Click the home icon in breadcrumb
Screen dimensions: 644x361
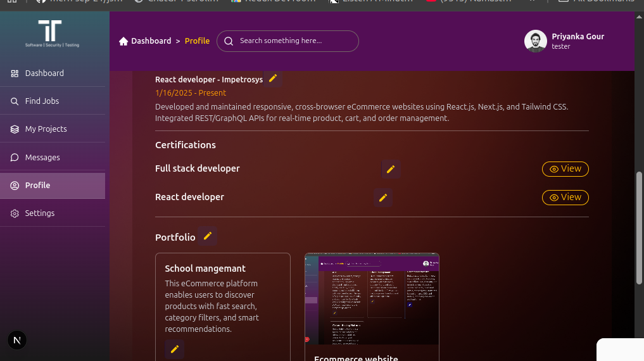tap(123, 41)
